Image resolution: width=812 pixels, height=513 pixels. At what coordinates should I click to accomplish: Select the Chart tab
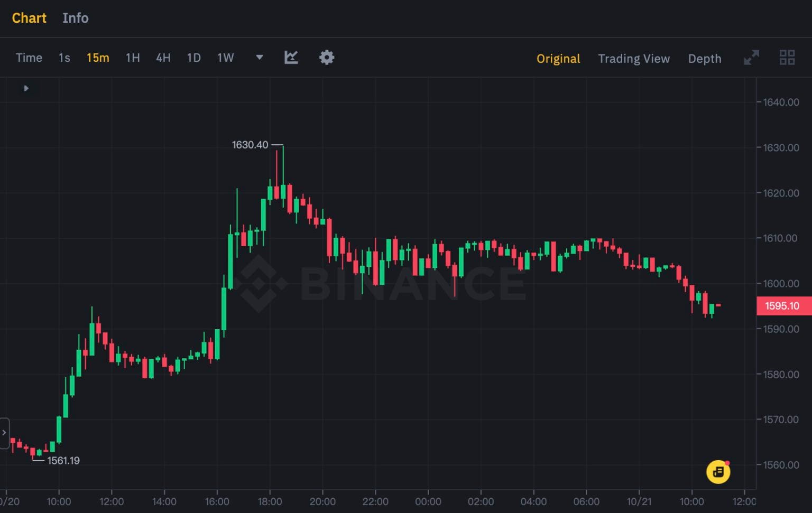coord(29,18)
